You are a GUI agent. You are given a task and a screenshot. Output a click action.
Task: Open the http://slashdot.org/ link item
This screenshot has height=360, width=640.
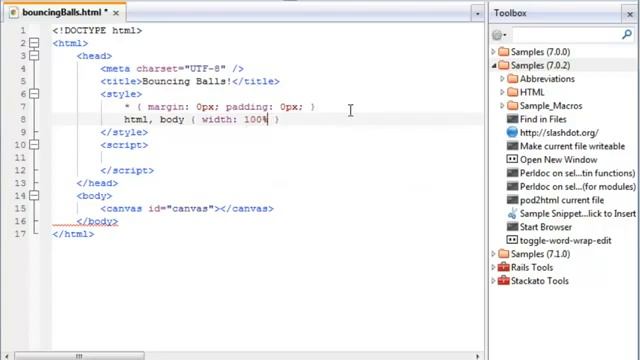(x=559, y=133)
